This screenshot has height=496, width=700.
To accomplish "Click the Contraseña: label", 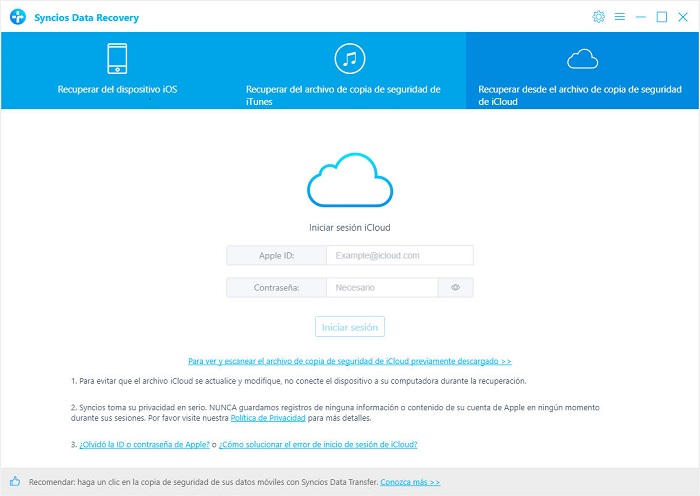I will click(276, 288).
